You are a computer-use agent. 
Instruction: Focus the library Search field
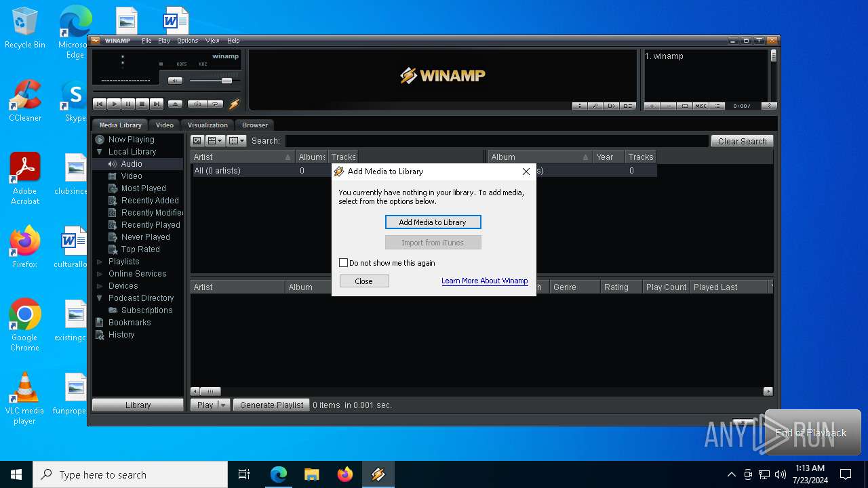click(x=496, y=141)
